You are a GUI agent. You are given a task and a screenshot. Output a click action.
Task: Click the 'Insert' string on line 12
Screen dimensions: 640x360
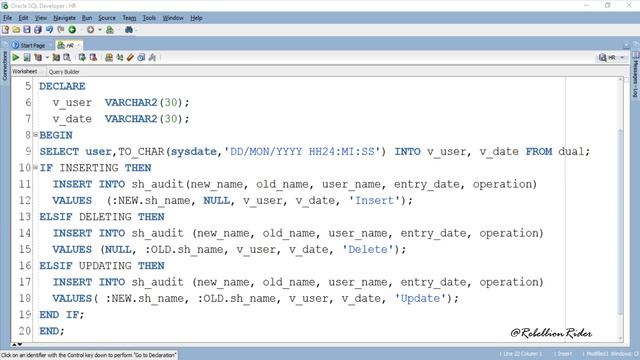tap(374, 201)
